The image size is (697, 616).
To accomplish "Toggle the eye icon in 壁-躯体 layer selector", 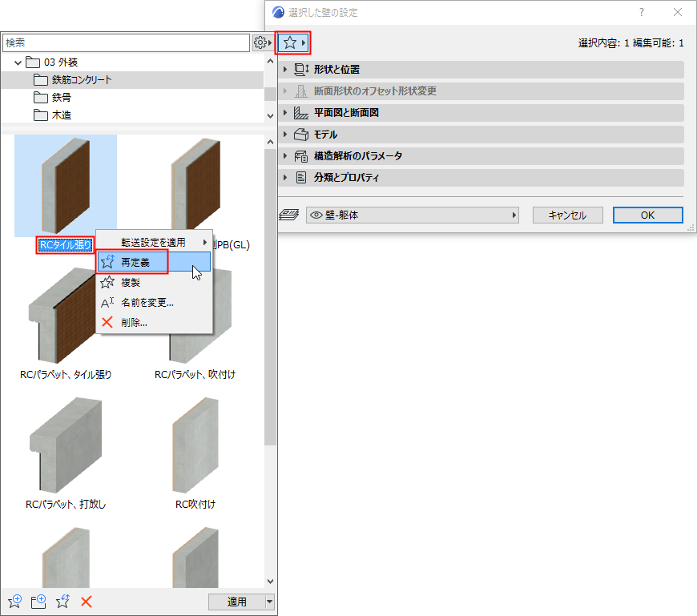I will pyautogui.click(x=316, y=215).
